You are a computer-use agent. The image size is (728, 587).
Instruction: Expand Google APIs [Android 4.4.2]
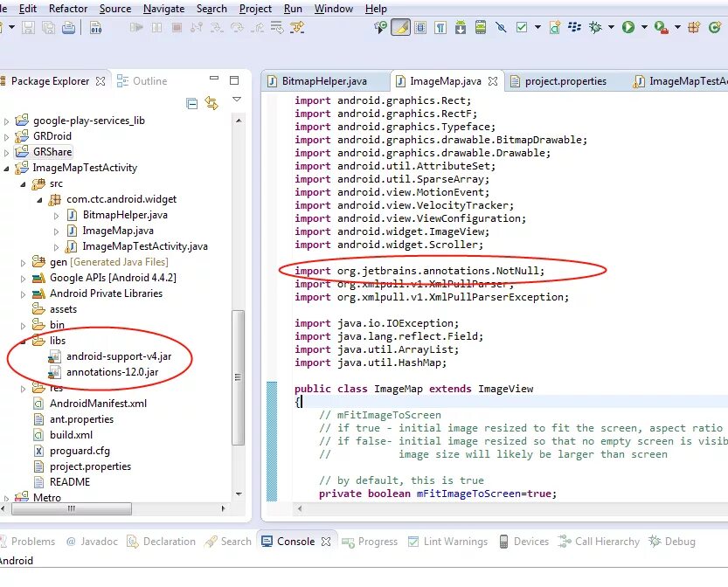(x=24, y=279)
